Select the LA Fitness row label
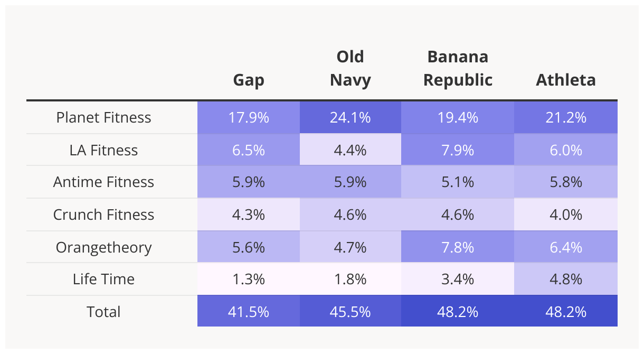This screenshot has width=644, height=354. [x=104, y=150]
